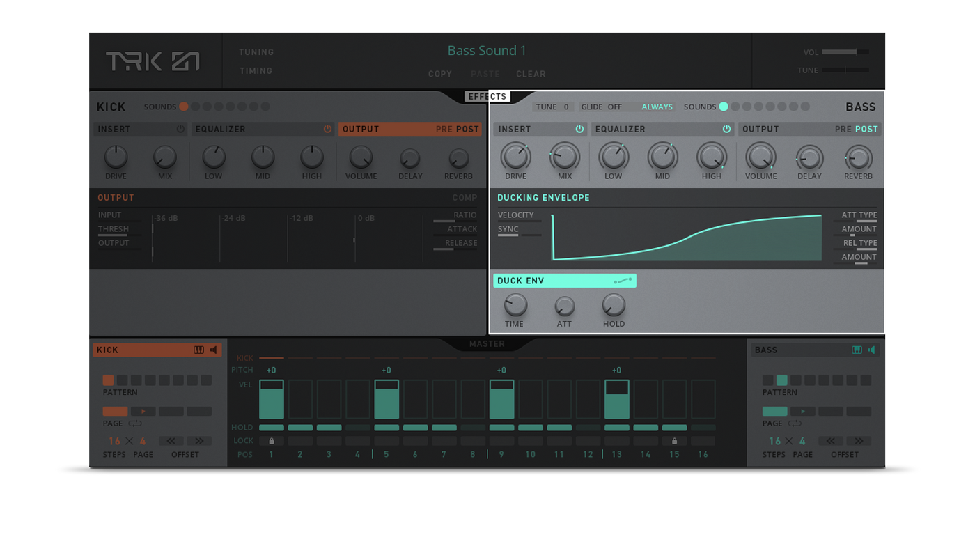Click the Bass equalizer Mid knob
975x560 pixels.
tap(662, 157)
